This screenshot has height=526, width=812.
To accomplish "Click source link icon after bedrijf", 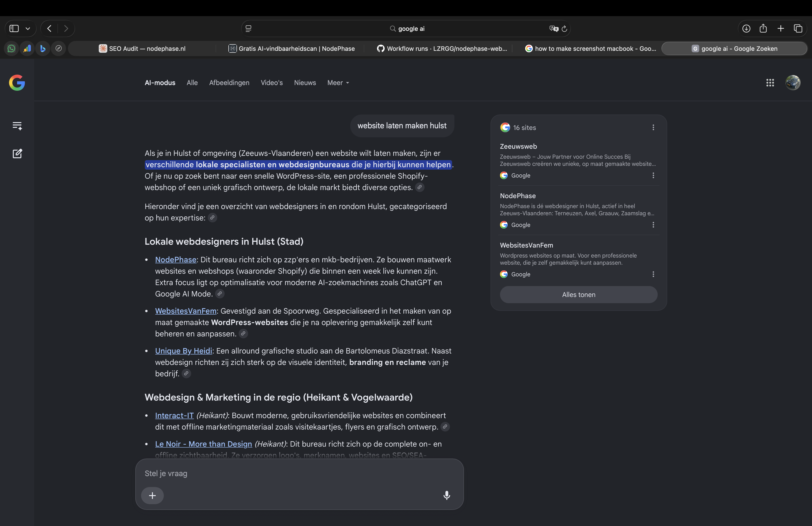I will pos(186,373).
